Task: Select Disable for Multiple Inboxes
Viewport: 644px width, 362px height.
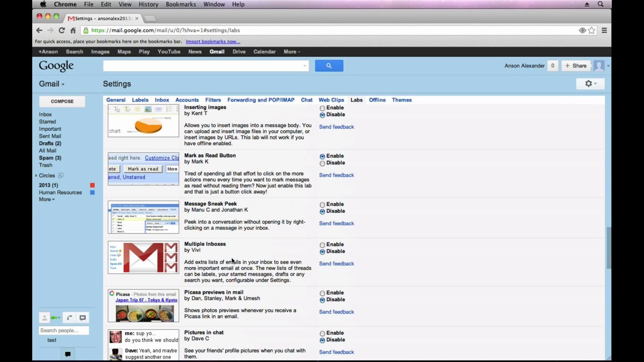Action: (323, 252)
